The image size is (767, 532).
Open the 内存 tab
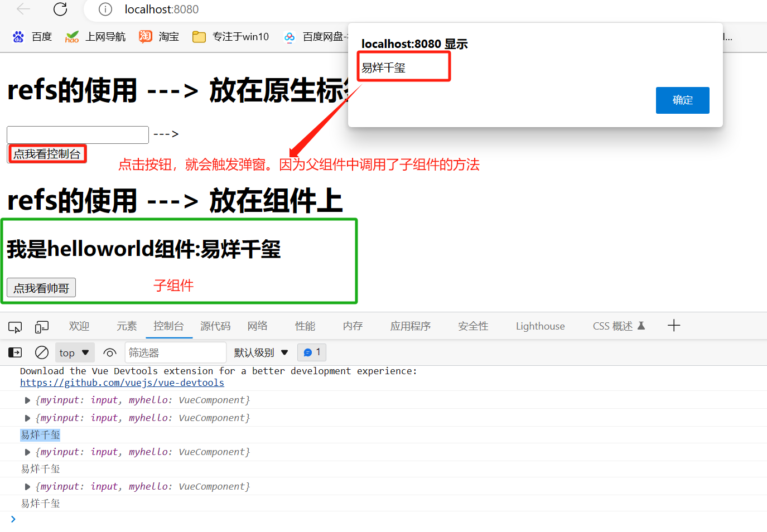point(353,326)
